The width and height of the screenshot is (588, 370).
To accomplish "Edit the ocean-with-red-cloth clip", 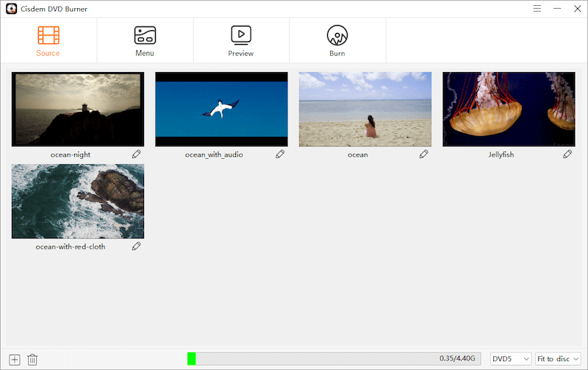I will point(136,246).
